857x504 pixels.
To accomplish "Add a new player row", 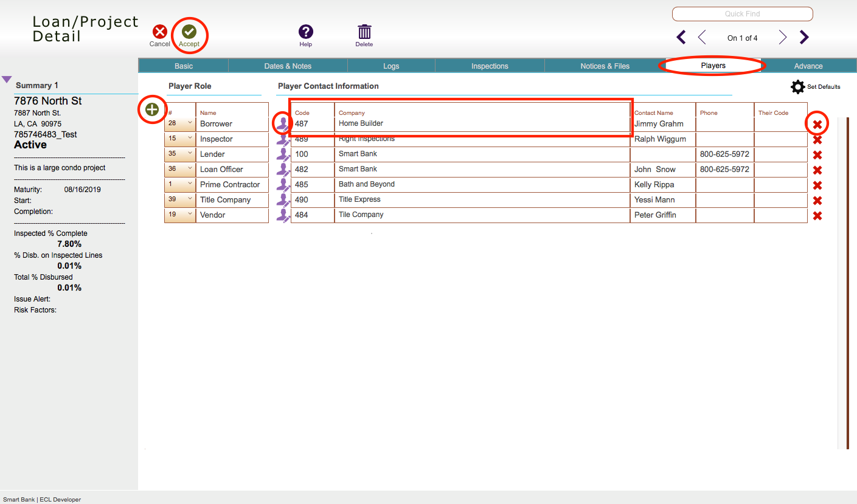I will click(152, 109).
